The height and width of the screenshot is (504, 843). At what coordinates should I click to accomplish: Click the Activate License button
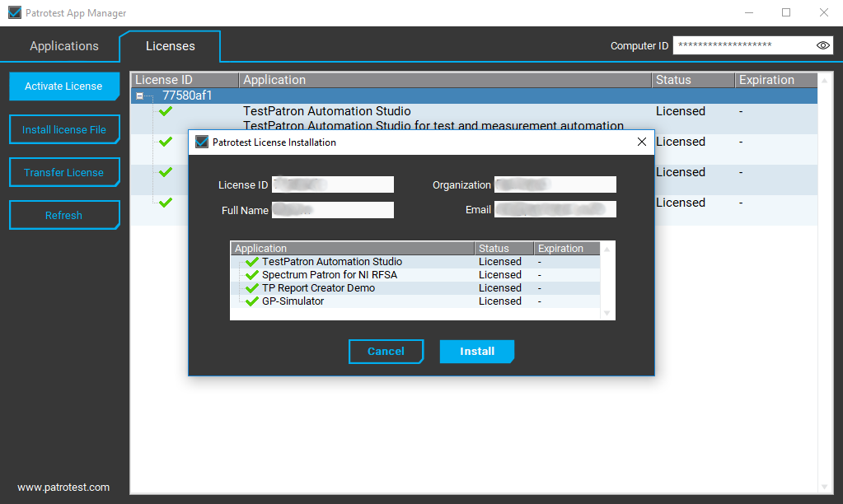click(63, 86)
